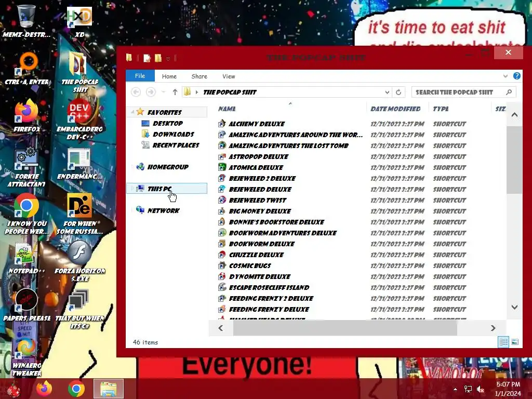Open the address bar history dropdown
The width and height of the screenshot is (532, 399).
(x=387, y=92)
